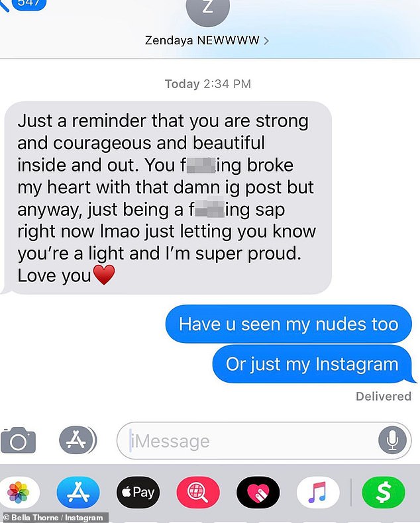Open the heart Digital Touch app icon
Image resolution: width=420 pixels, height=523 pixels.
pyautogui.click(x=258, y=492)
